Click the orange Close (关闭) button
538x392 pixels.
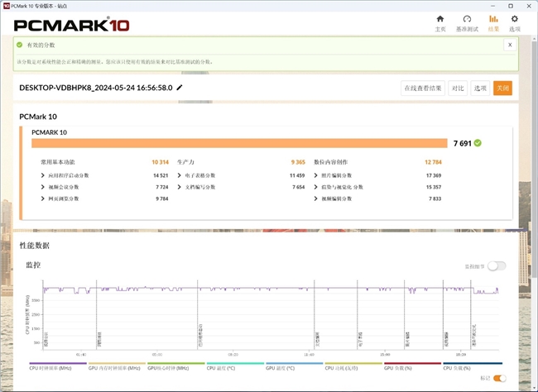[x=502, y=88]
